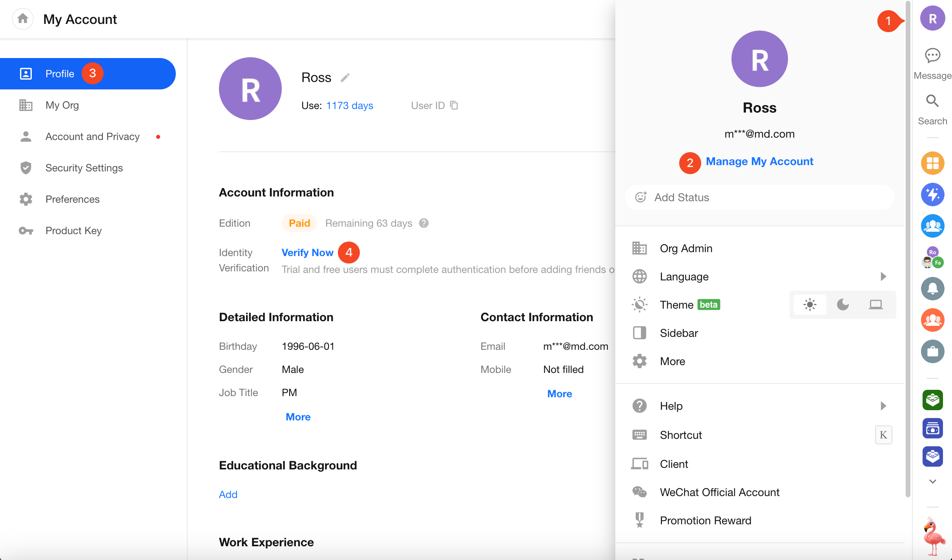The image size is (952, 560).
Task: Expand more apps chevron in right sidebar
Action: point(932,481)
